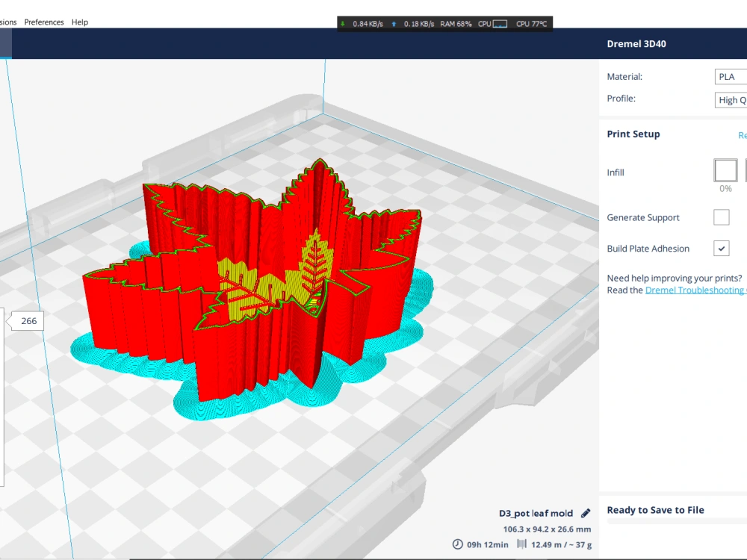Uncheck the Build Plate Adhesion checkbox
The width and height of the screenshot is (747, 560).
[x=722, y=248]
